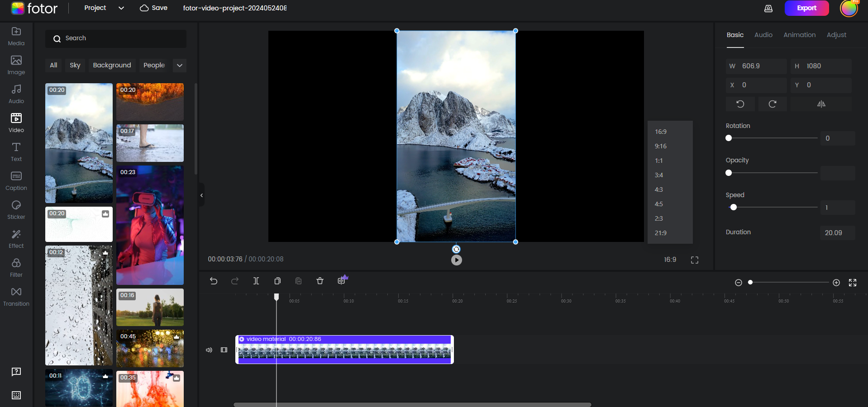Paste the clip in the timeline toolbar
868x407 pixels.
pos(299,281)
